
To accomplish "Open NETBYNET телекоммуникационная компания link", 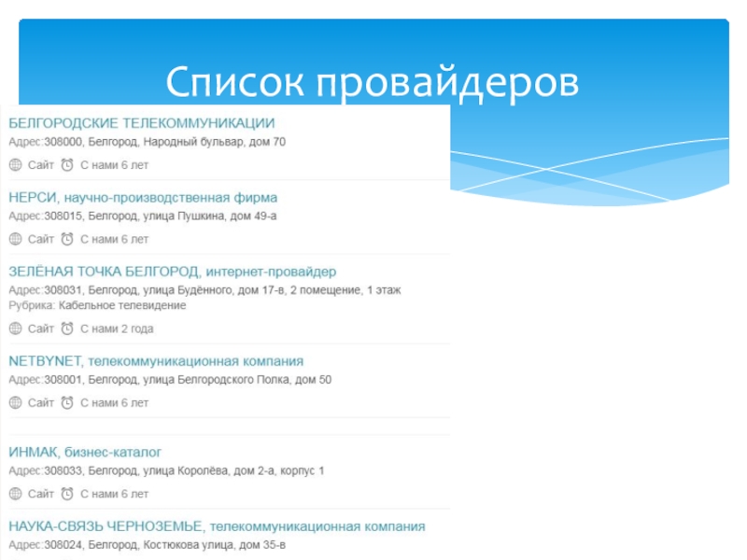I will [156, 361].
